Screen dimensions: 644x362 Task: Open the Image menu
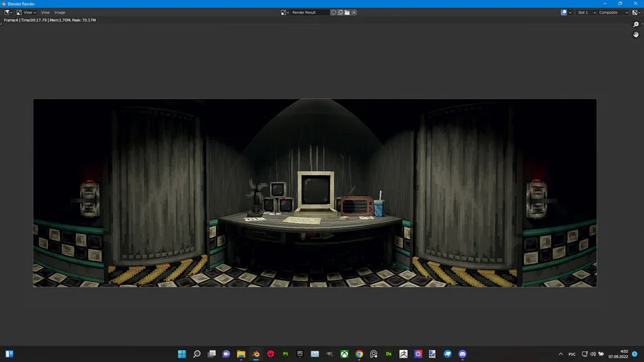click(60, 12)
